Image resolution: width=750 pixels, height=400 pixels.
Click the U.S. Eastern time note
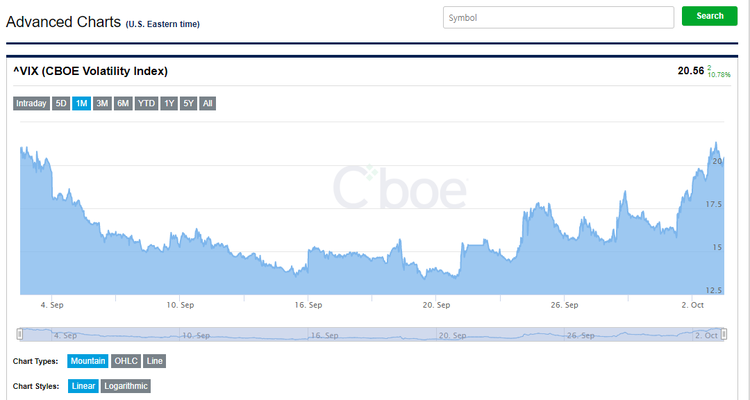click(x=163, y=24)
